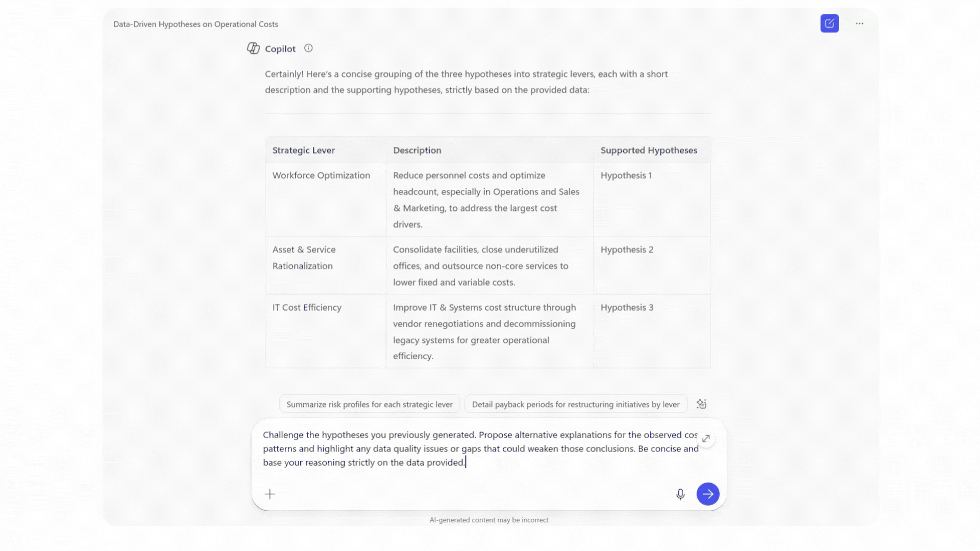This screenshot has width=980, height=551.
Task: Open the more options ellipsis menu
Action: tap(860, 23)
